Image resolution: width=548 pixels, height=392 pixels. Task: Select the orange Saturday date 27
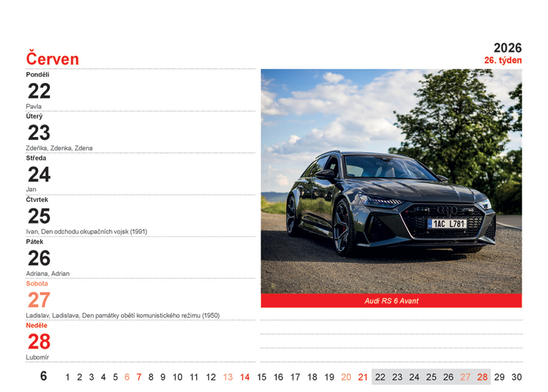point(39,300)
